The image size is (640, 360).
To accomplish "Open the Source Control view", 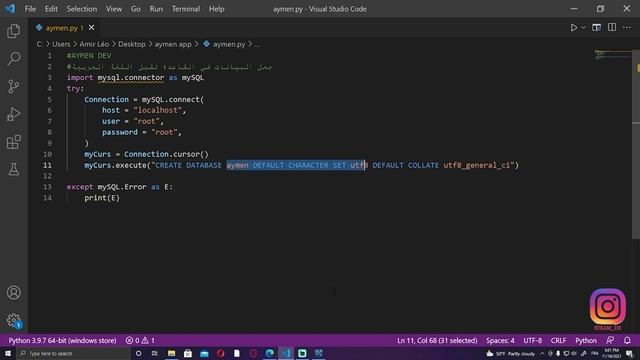I will [13, 87].
